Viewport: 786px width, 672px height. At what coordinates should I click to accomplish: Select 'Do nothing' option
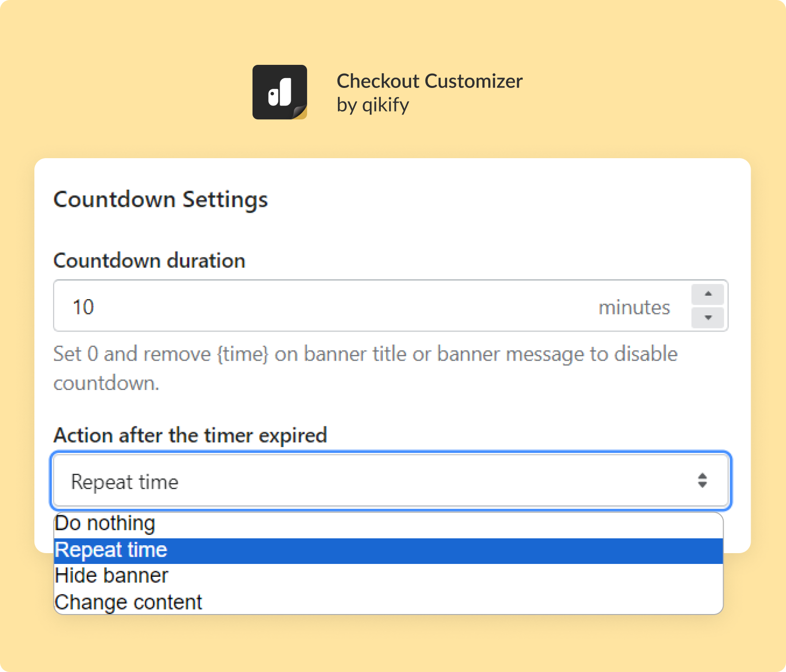click(x=388, y=524)
